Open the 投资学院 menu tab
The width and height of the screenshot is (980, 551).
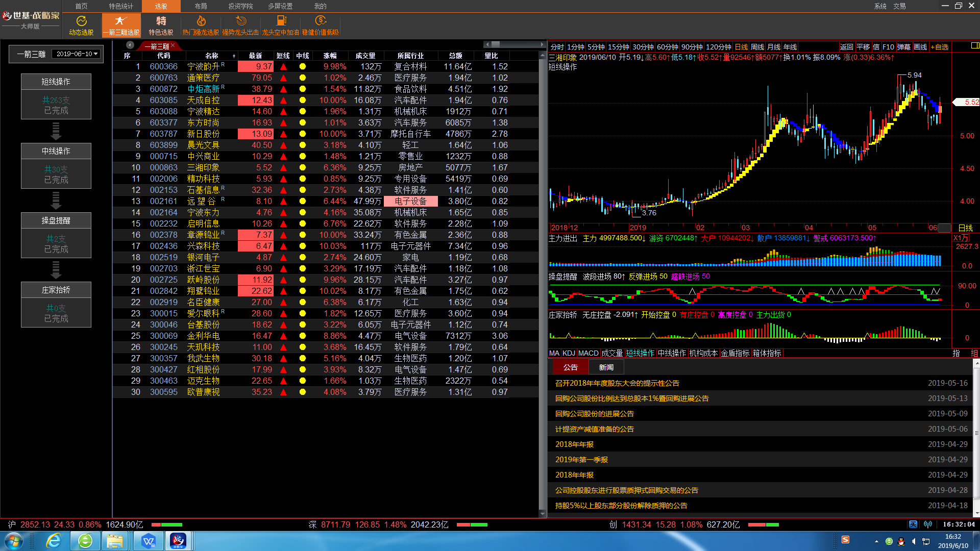(x=240, y=6)
